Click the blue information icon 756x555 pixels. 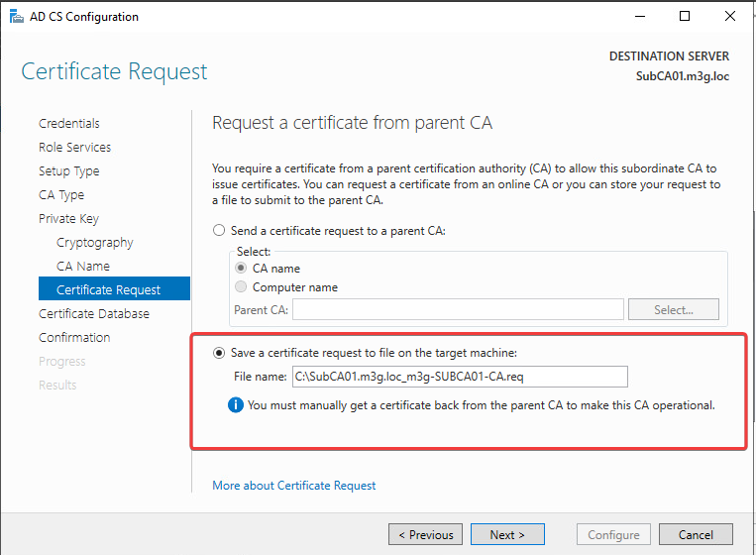pyautogui.click(x=236, y=404)
